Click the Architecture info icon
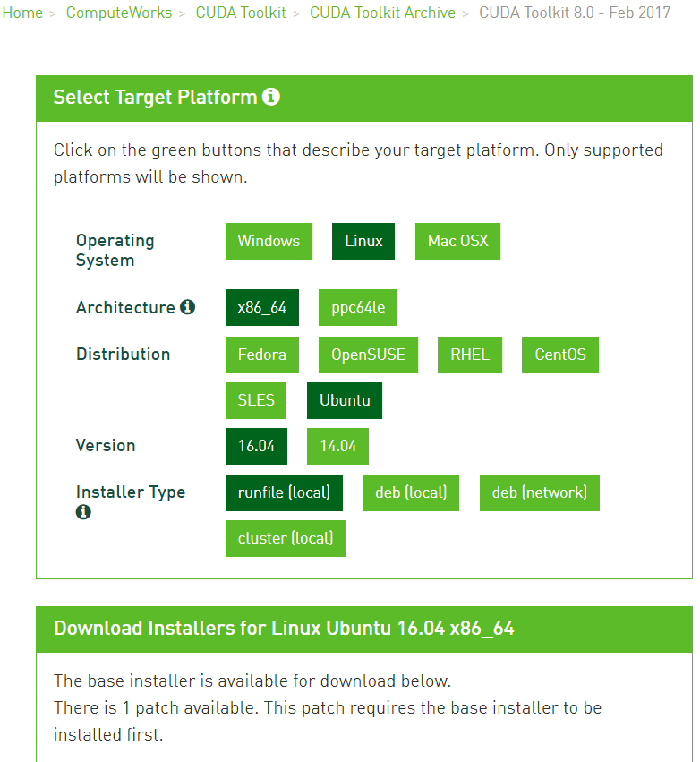 (x=187, y=307)
